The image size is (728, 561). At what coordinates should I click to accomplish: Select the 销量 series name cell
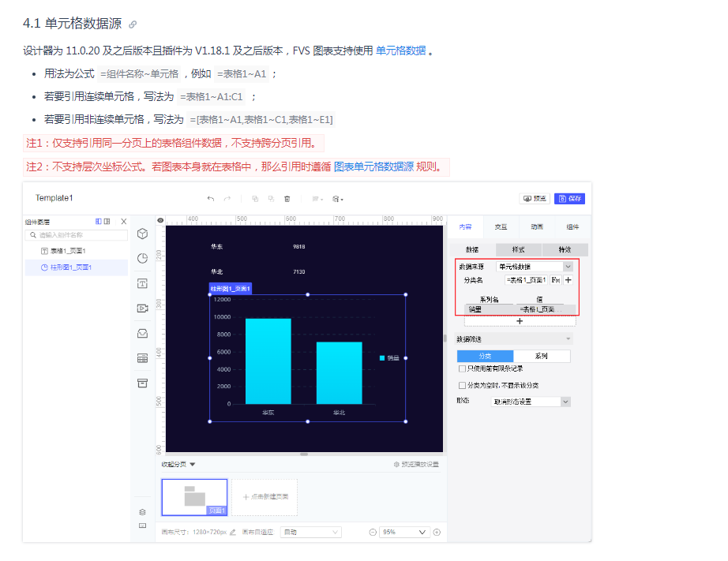point(489,309)
